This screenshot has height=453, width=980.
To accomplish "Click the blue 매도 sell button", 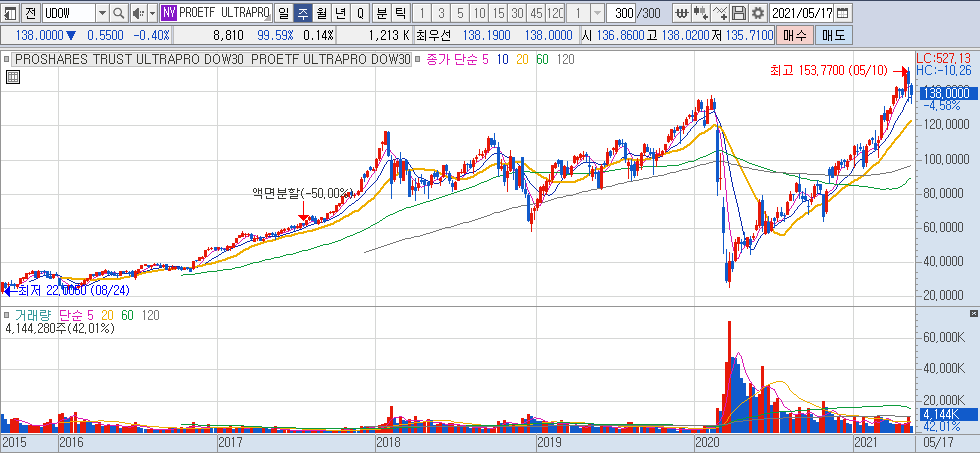I will coord(832,36).
